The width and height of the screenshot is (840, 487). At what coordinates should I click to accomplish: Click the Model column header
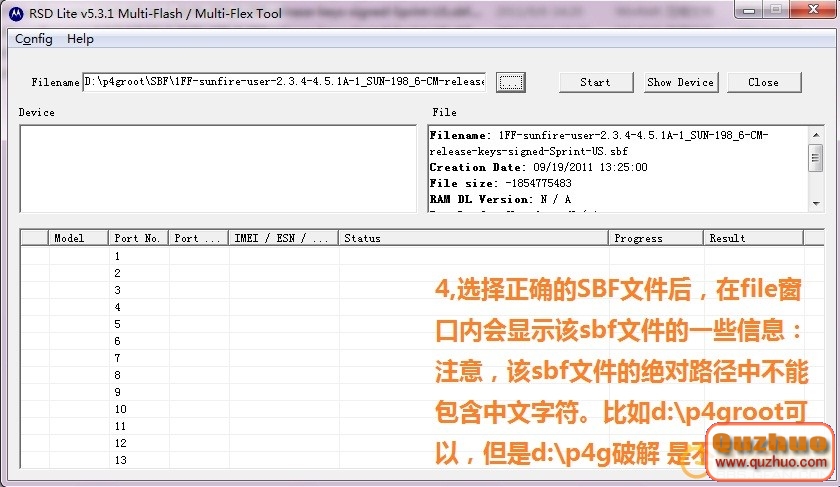coord(78,238)
